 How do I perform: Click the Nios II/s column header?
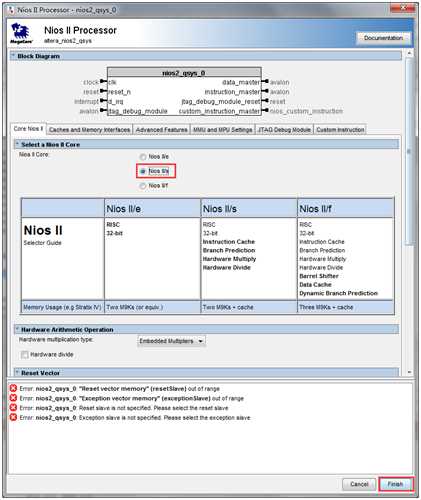[x=249, y=209]
